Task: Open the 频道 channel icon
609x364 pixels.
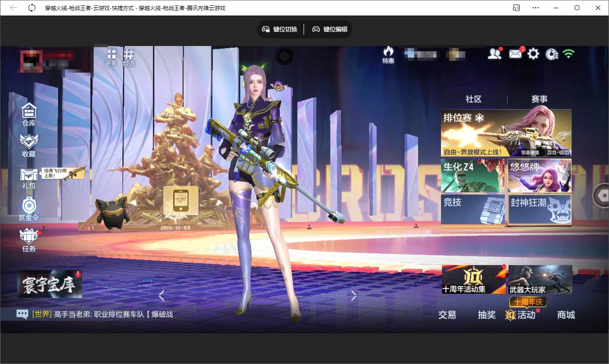Action: (x=129, y=58)
